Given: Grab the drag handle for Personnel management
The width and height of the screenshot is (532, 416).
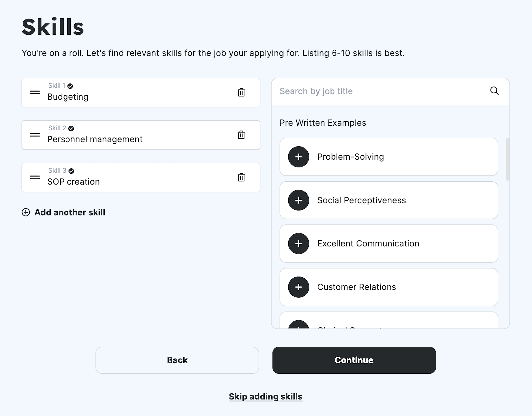Looking at the screenshot, I should (x=34, y=135).
